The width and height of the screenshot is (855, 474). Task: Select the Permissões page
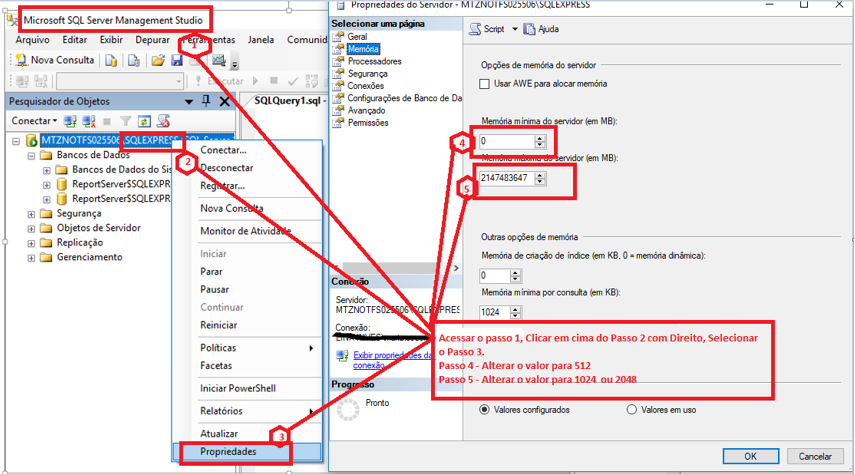pos(368,123)
